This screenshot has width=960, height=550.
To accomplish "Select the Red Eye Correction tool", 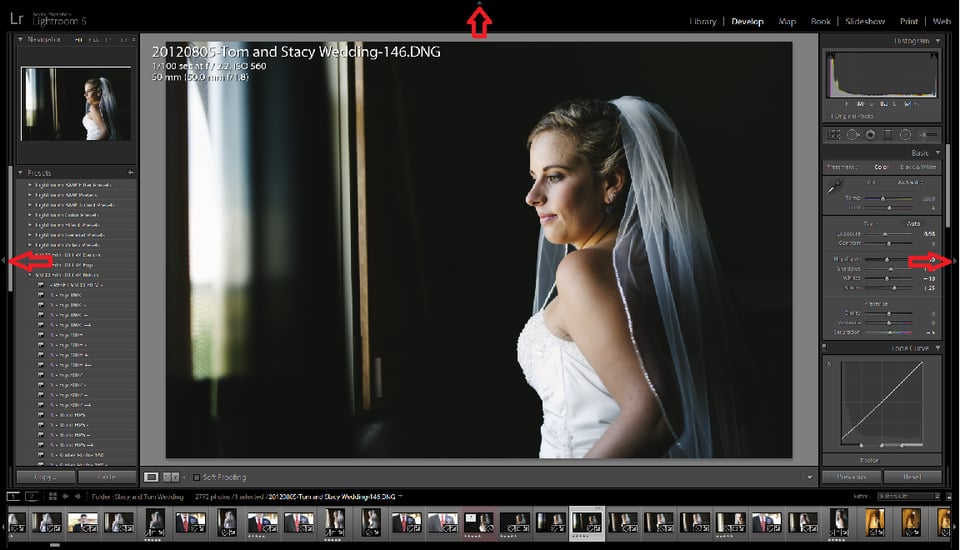I will (x=870, y=135).
